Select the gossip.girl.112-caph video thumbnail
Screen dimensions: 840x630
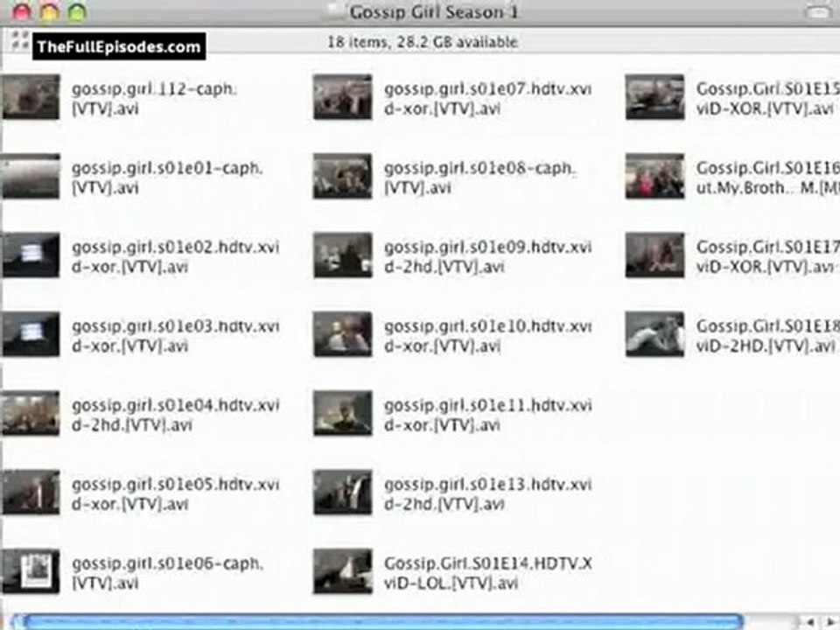coord(31,97)
